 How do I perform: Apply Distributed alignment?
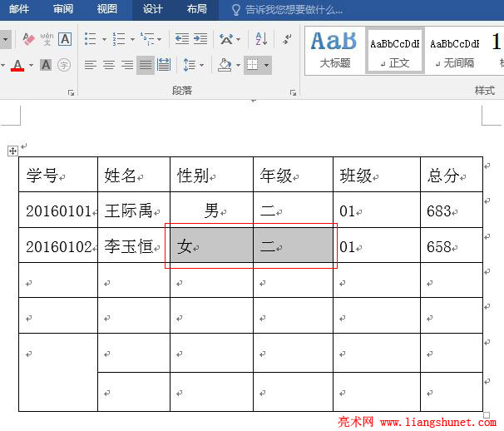pyautogui.click(x=164, y=65)
